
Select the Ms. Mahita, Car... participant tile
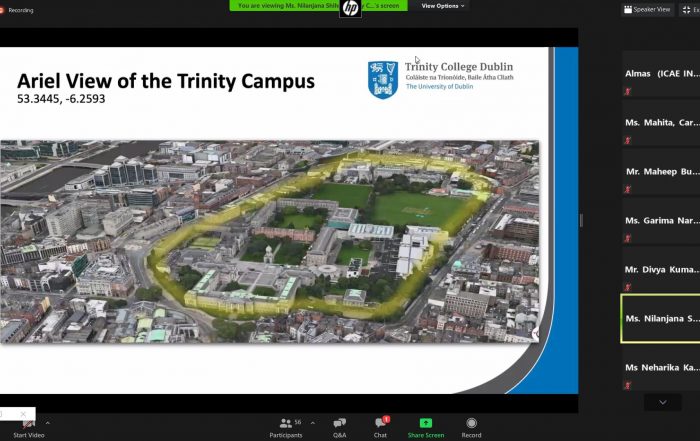(x=661, y=123)
